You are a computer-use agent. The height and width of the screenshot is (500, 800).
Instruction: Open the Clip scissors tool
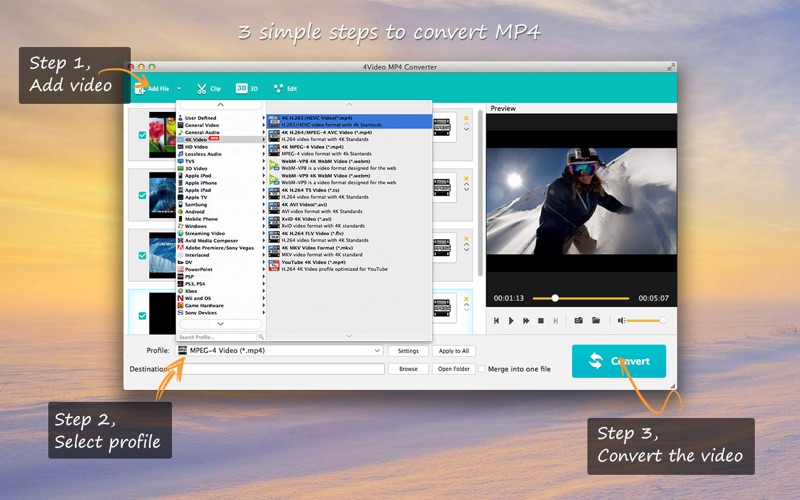209,89
